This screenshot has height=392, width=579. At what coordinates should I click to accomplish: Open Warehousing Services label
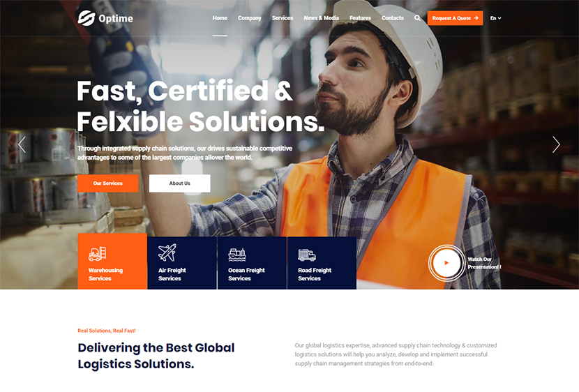click(105, 274)
